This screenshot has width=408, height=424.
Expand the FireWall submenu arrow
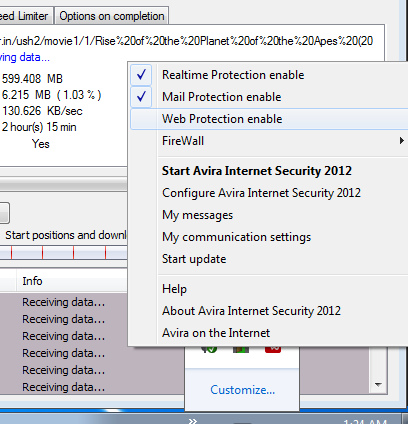pos(402,141)
